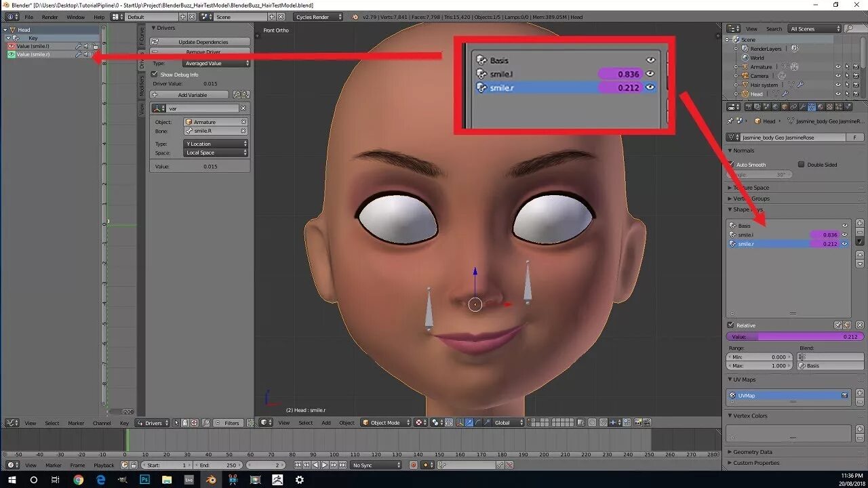The image size is (868, 488).
Task: Toggle the Show Debug Info checkbox
Action: click(x=154, y=75)
